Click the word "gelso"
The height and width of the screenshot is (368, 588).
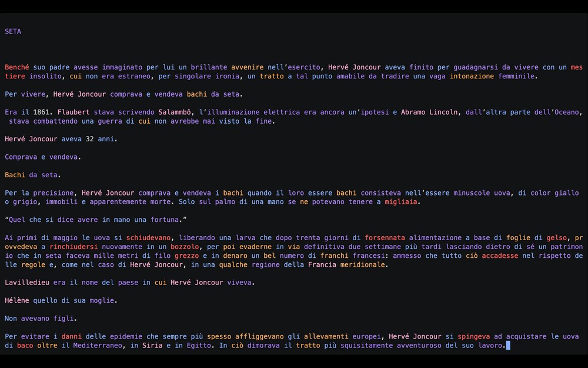coord(556,238)
